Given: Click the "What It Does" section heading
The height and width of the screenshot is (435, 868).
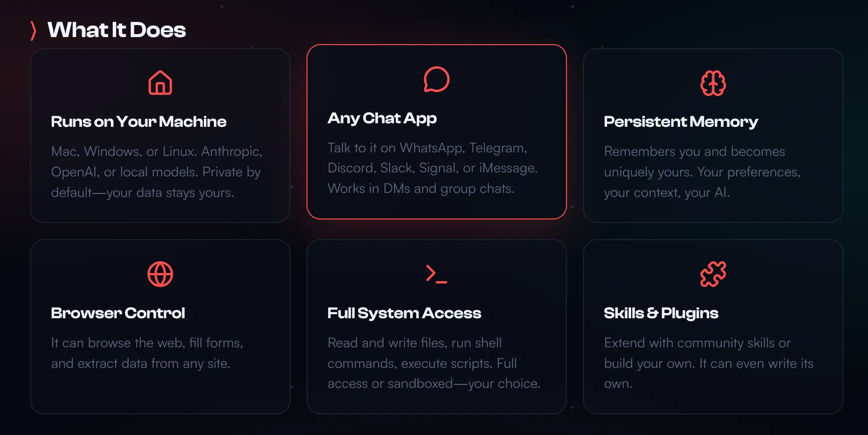Looking at the screenshot, I should pos(117,30).
